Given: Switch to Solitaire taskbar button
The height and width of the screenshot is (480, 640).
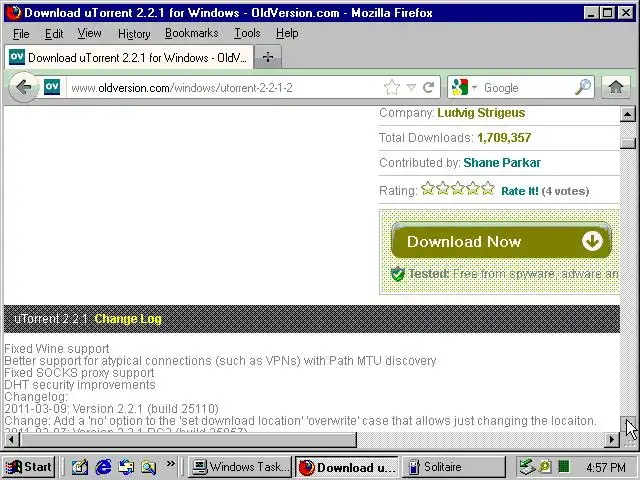Looking at the screenshot, I should point(453,467).
